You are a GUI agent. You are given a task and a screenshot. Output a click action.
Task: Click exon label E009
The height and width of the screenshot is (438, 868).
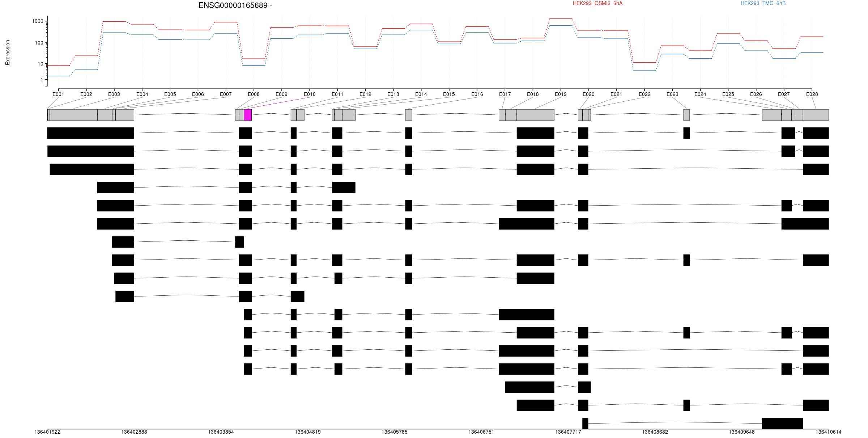tap(281, 94)
